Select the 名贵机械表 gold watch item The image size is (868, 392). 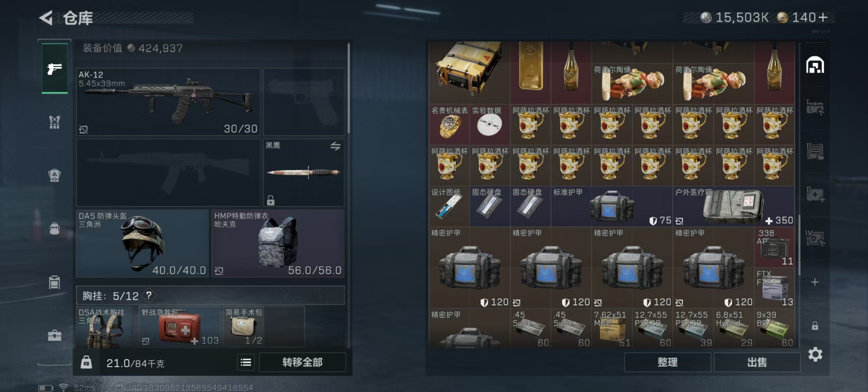pos(449,124)
